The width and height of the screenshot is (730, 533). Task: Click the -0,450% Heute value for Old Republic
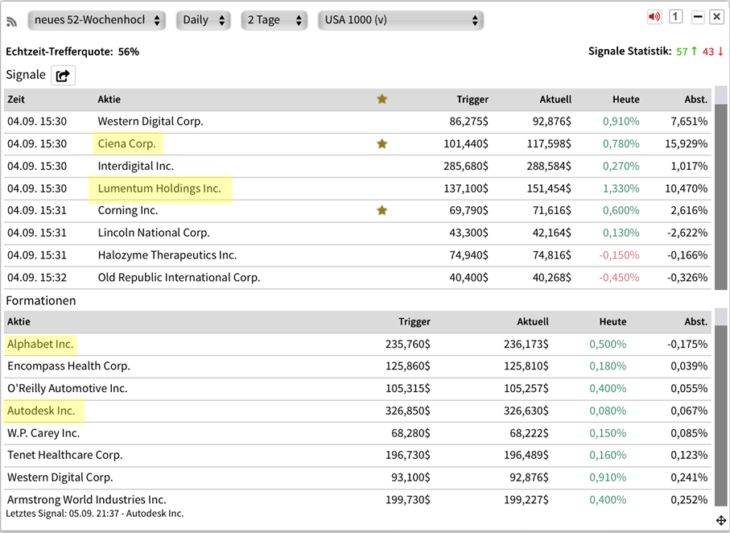tap(619, 277)
